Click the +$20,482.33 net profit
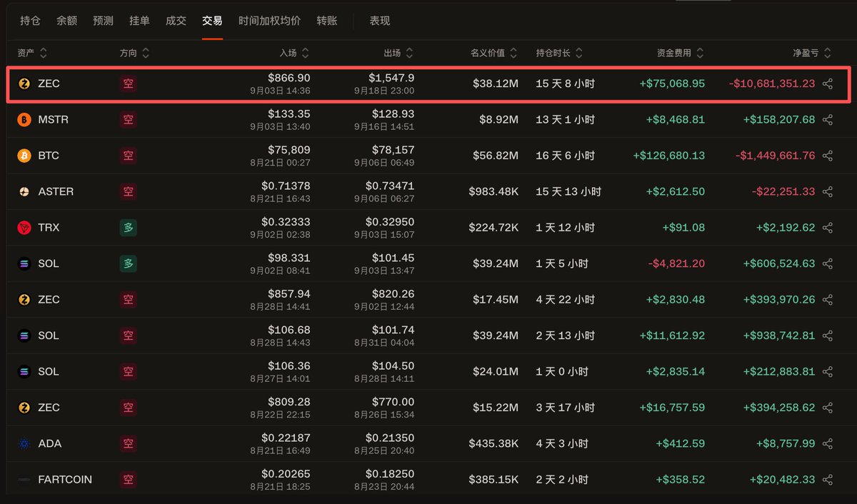Viewport: 857px width, 504px height. tap(782, 479)
